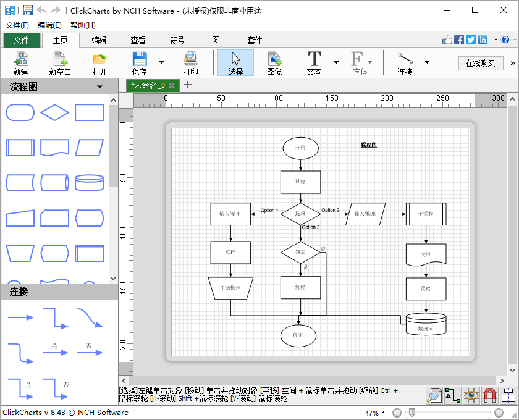Toggle page preview magnifier button
This screenshot has height=420, width=519.
(x=434, y=395)
